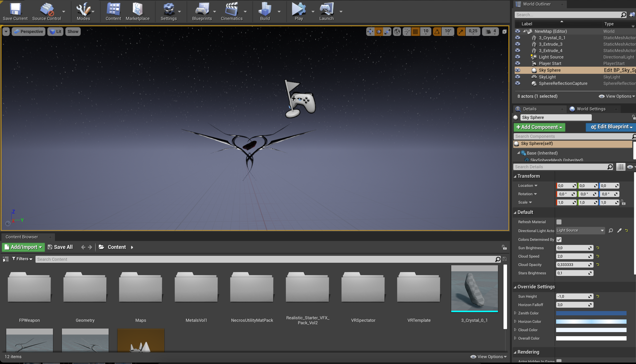Click the Content path breadcrumb
636x364 pixels.
pos(116,247)
